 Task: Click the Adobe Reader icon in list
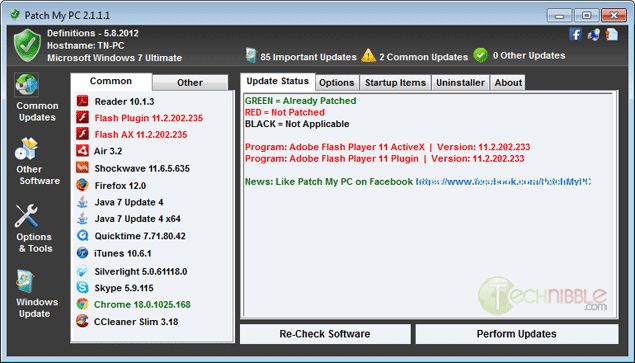[x=82, y=101]
